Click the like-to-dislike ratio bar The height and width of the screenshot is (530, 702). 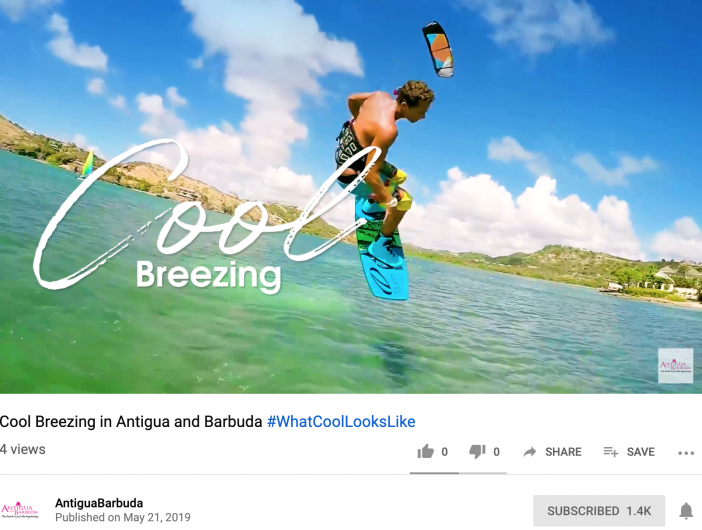(458, 473)
